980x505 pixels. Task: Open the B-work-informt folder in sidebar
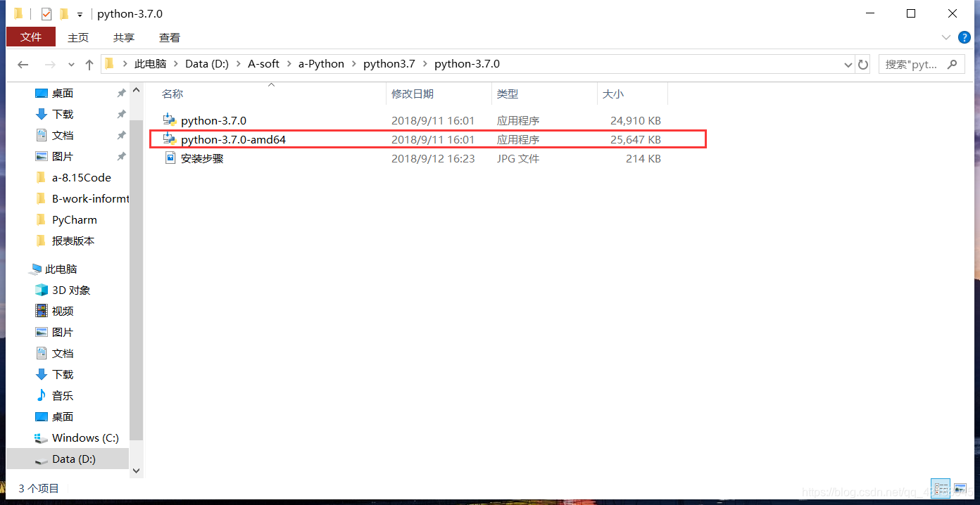(x=90, y=198)
